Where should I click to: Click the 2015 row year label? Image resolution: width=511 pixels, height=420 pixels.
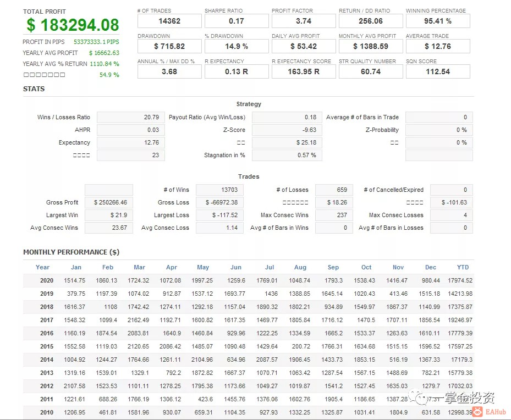47,346
